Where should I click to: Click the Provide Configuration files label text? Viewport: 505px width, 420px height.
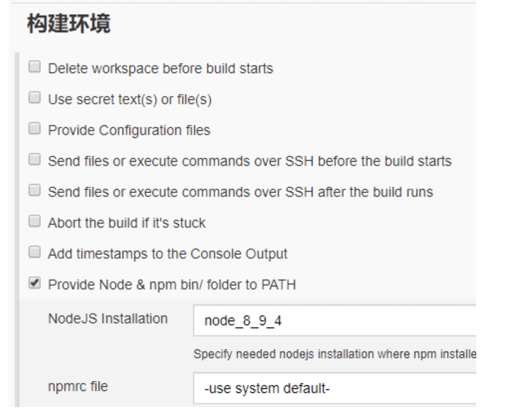tap(129, 131)
